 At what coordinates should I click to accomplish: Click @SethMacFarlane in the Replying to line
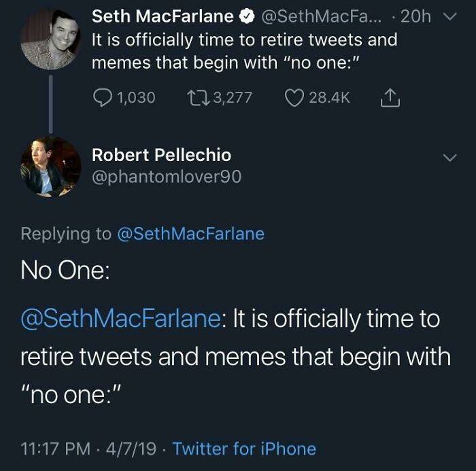[191, 234]
